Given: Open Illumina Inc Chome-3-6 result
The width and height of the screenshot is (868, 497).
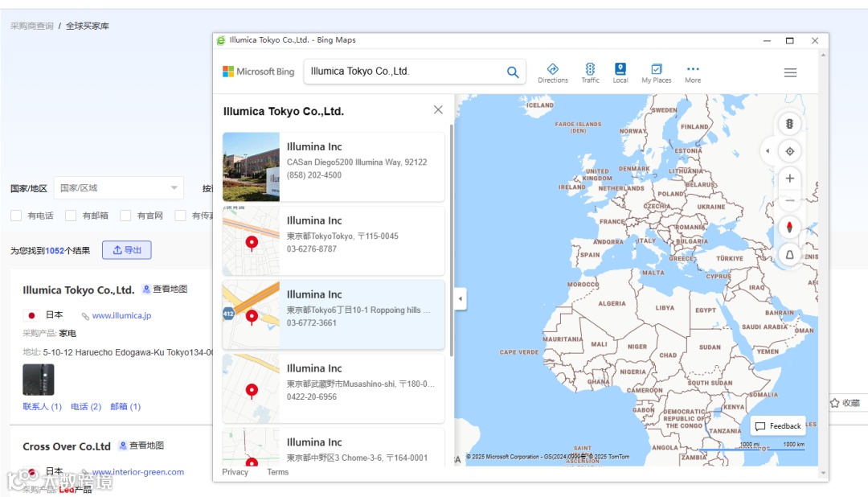Looking at the screenshot, I should 334,446.
